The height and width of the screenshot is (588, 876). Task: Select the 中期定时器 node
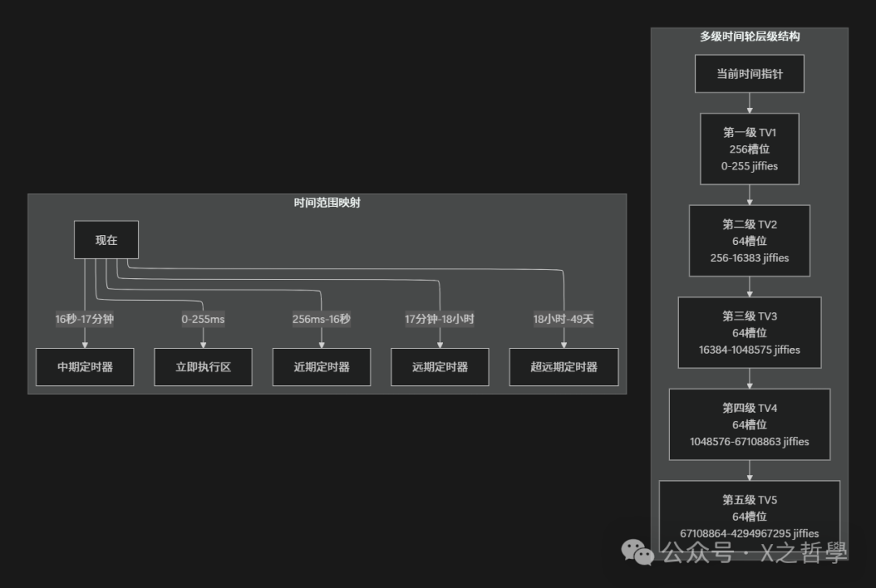(85, 367)
